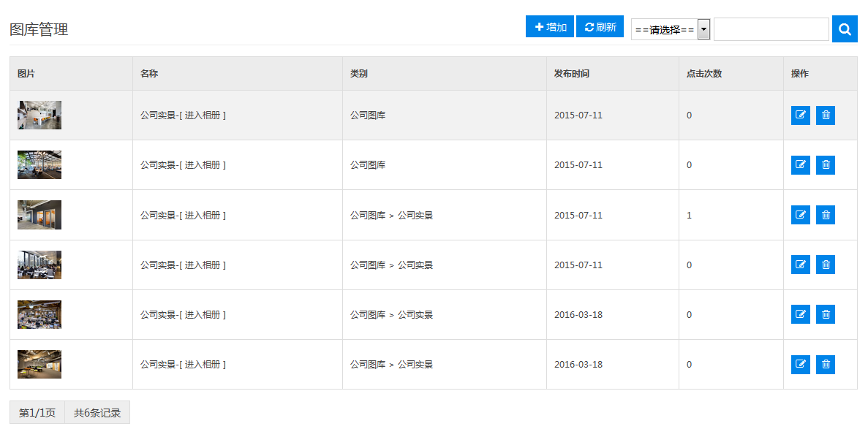Screen dimensions: 868x429
Task: Open the ==请选择== category dropdown
Action: tap(671, 30)
